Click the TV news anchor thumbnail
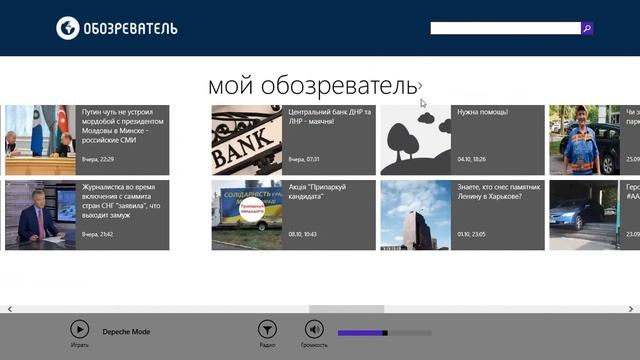640x360 pixels. pyautogui.click(x=40, y=215)
